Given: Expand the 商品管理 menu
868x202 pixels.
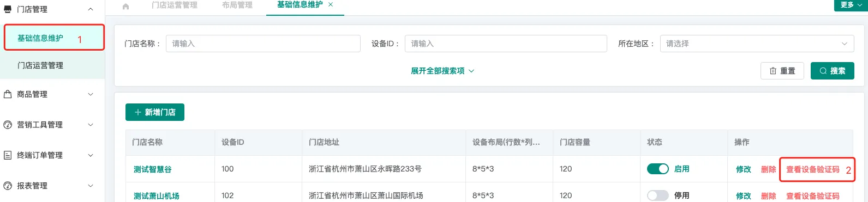Looking at the screenshot, I should click(91, 94).
